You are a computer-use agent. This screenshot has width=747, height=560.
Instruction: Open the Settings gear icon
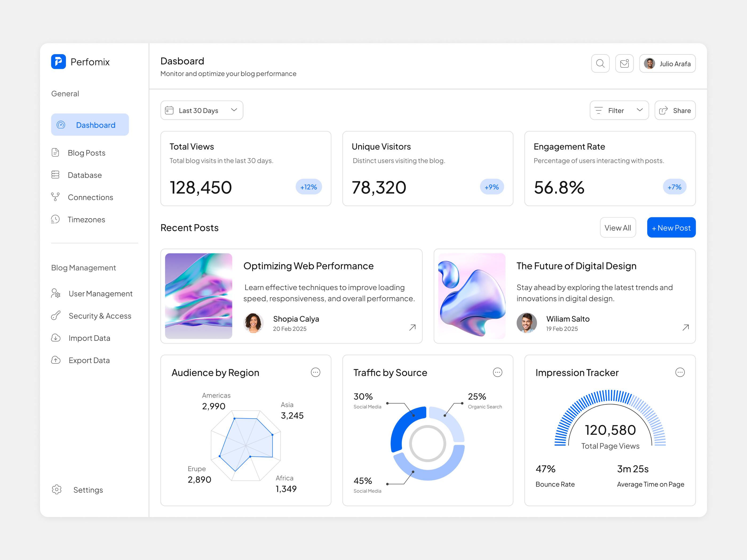pyautogui.click(x=56, y=490)
